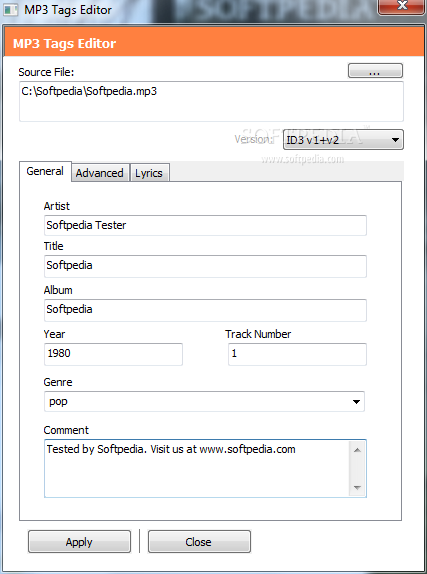Click the Close button at the bottom

199,541
